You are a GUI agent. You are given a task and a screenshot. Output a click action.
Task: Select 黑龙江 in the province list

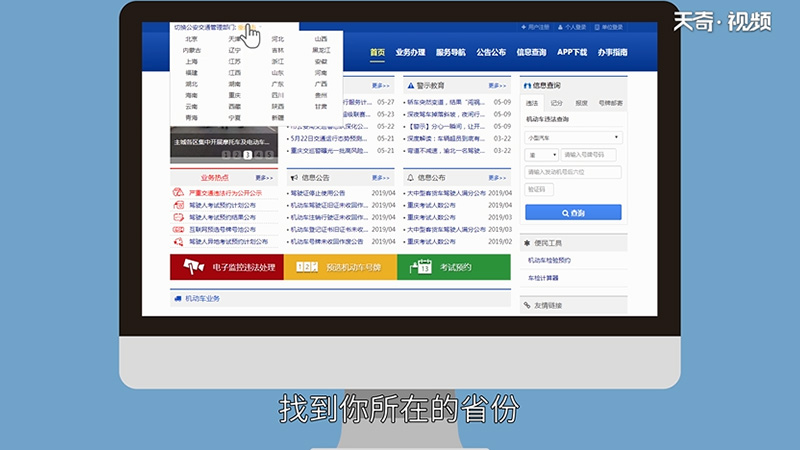[321, 50]
